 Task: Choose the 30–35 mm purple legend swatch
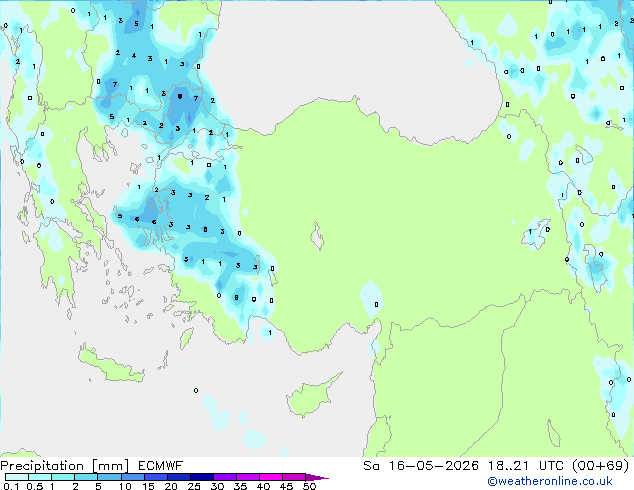[224, 477]
